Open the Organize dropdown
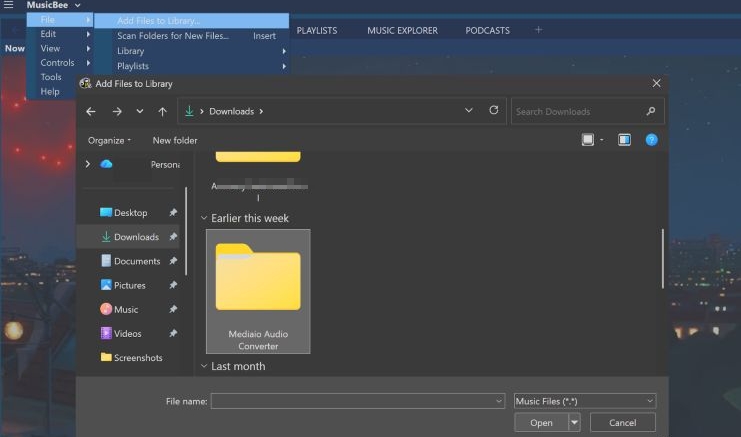Image resolution: width=741 pixels, height=437 pixels. pyautogui.click(x=109, y=140)
